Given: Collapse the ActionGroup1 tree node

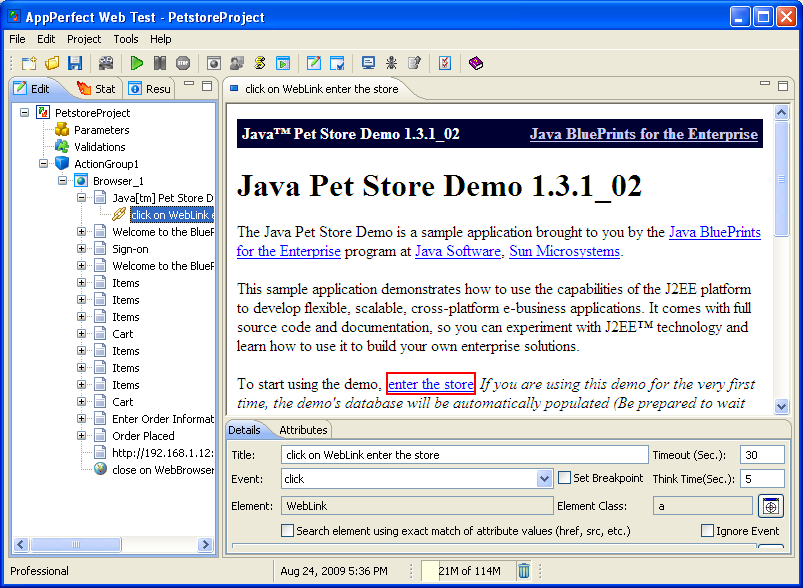Looking at the screenshot, I should pyautogui.click(x=45, y=164).
